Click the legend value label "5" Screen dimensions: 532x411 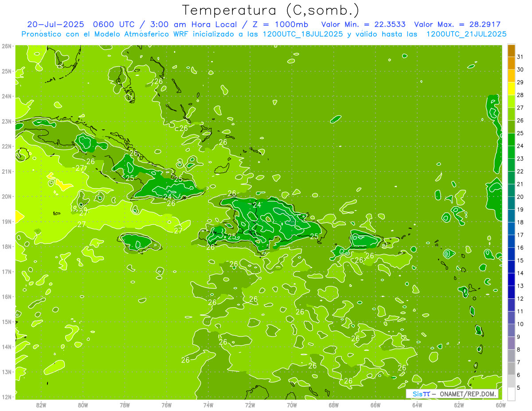[519, 388]
